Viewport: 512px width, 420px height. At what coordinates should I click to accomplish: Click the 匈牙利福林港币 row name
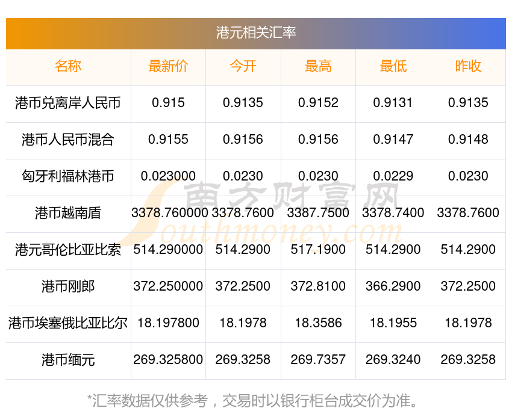click(68, 176)
